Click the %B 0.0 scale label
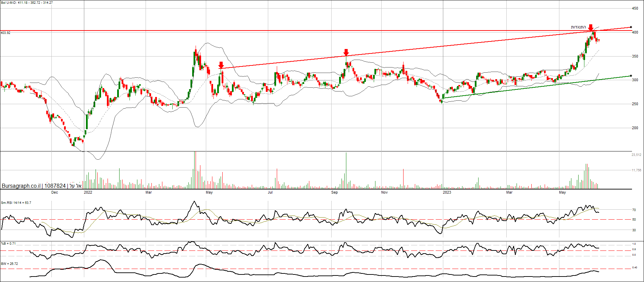This screenshot has height=282, width=644. pyautogui.click(x=634, y=255)
